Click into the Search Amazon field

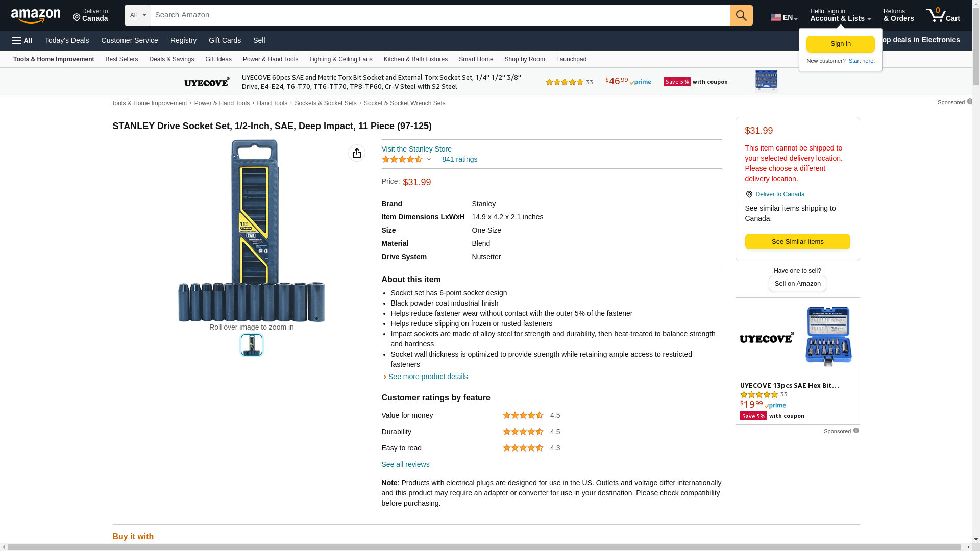click(x=440, y=15)
